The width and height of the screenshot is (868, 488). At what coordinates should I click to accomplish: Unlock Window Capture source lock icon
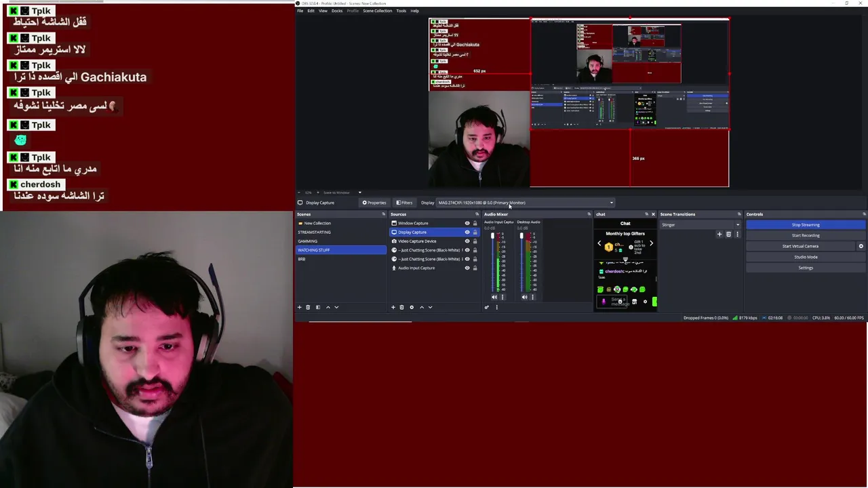pos(475,223)
